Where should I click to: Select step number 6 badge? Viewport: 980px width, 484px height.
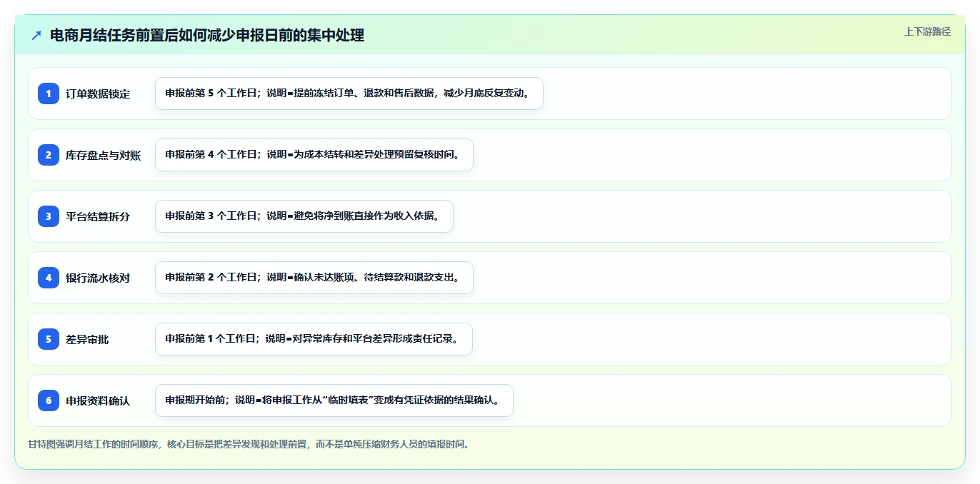coord(49,400)
